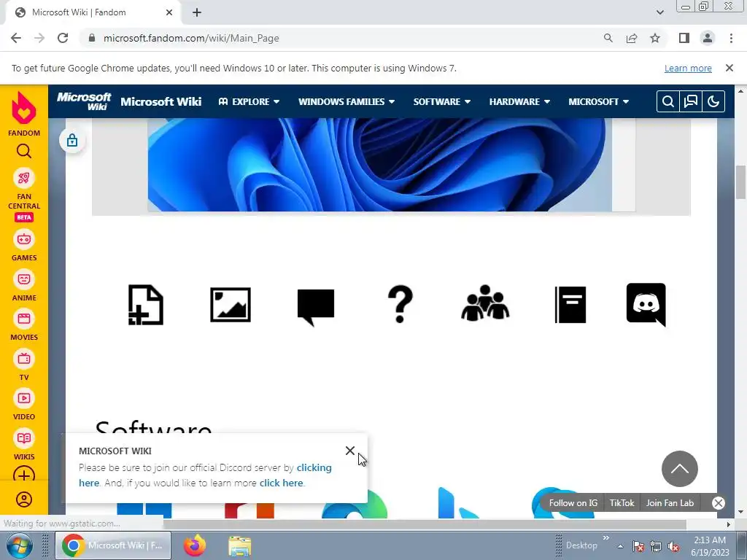Click the start a wiki plus icon
Screen dimensions: 747x560
(x=24, y=475)
